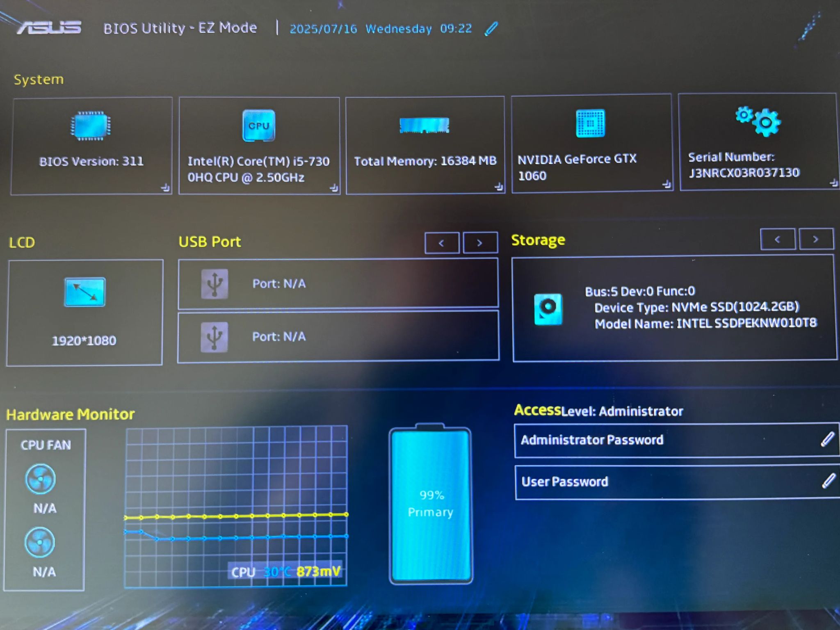Click 'Model Name: INTEL SSDPEKNW010T8' text

(x=706, y=323)
